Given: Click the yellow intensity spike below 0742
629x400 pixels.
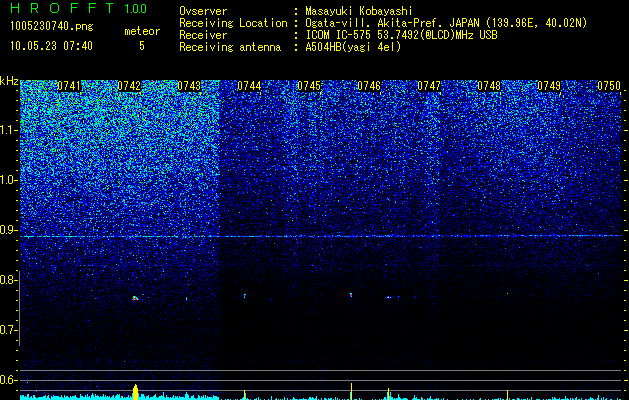Looking at the screenshot, I should point(135,392).
